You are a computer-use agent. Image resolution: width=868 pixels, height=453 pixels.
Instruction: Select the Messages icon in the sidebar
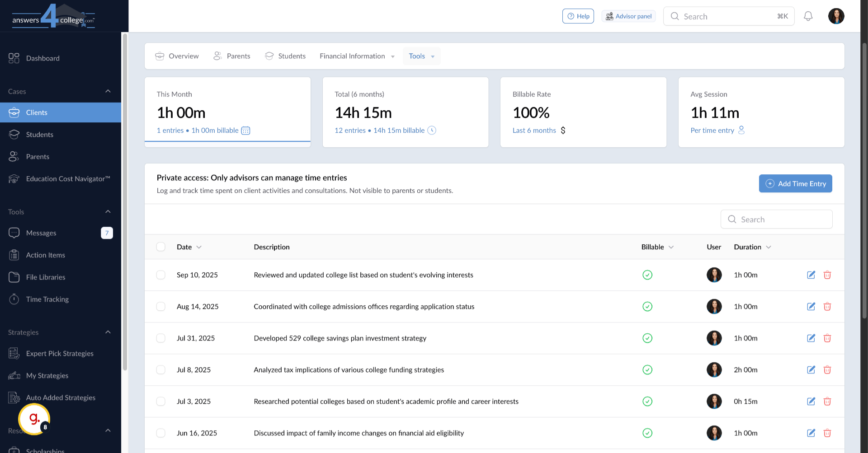(14, 233)
